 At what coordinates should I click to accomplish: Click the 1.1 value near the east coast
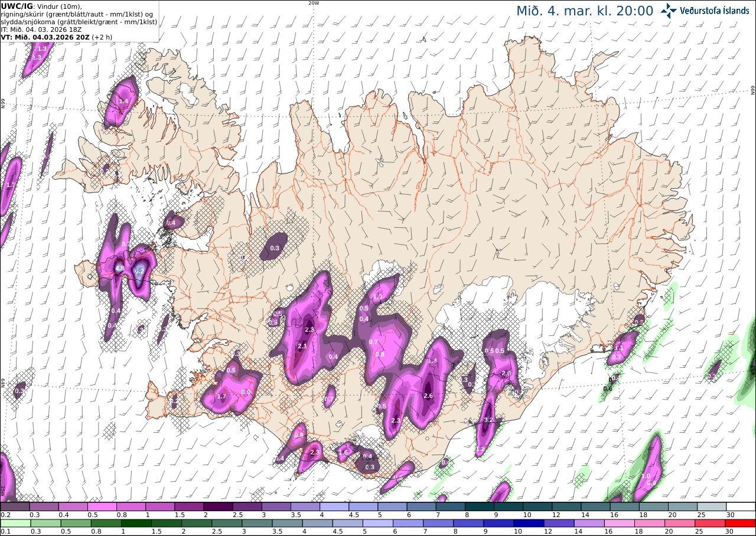(x=619, y=348)
